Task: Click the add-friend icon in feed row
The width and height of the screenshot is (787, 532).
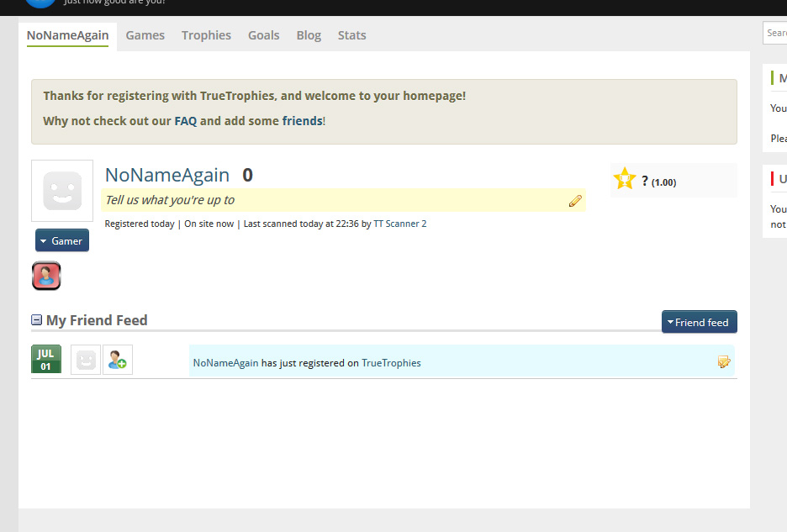Action: 118,360
